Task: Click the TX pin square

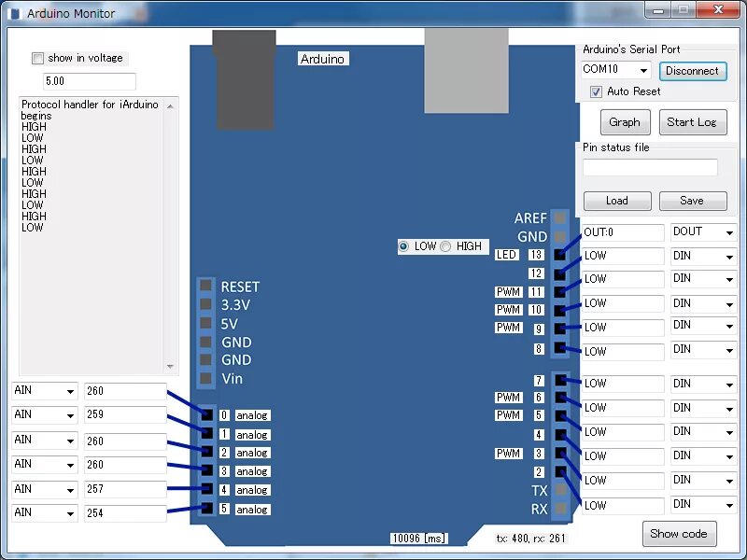Action: point(560,490)
